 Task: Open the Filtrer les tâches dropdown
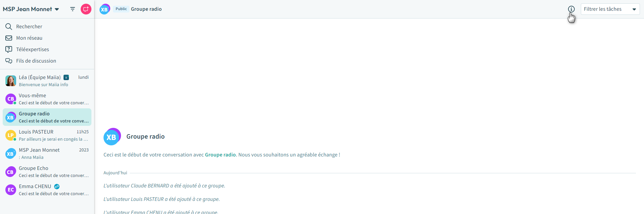[610, 9]
